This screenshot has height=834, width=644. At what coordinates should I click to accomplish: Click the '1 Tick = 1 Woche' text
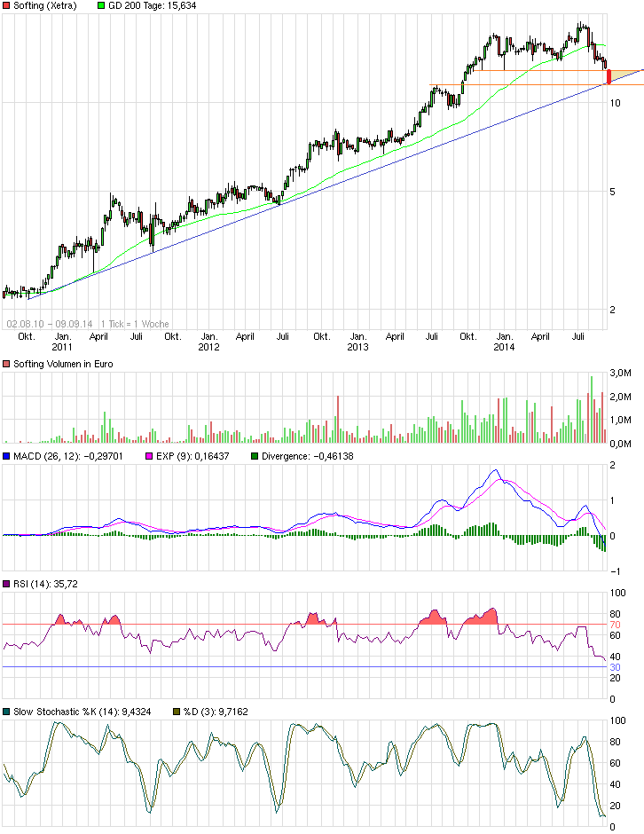(x=135, y=324)
